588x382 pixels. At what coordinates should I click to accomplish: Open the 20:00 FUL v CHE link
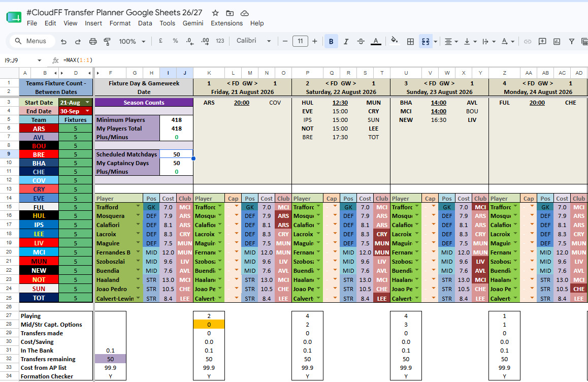[x=537, y=103]
